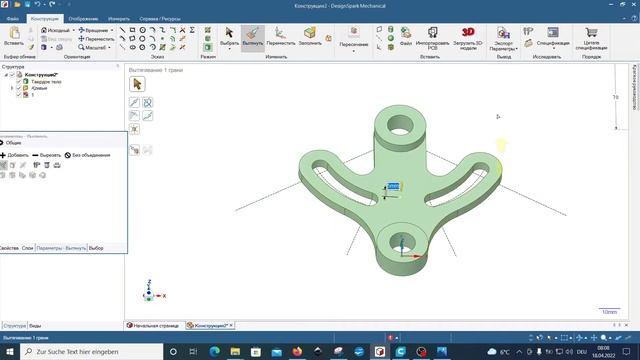Click the Спецификация window icon
This screenshot has height=360, width=640.
pos(553,33)
